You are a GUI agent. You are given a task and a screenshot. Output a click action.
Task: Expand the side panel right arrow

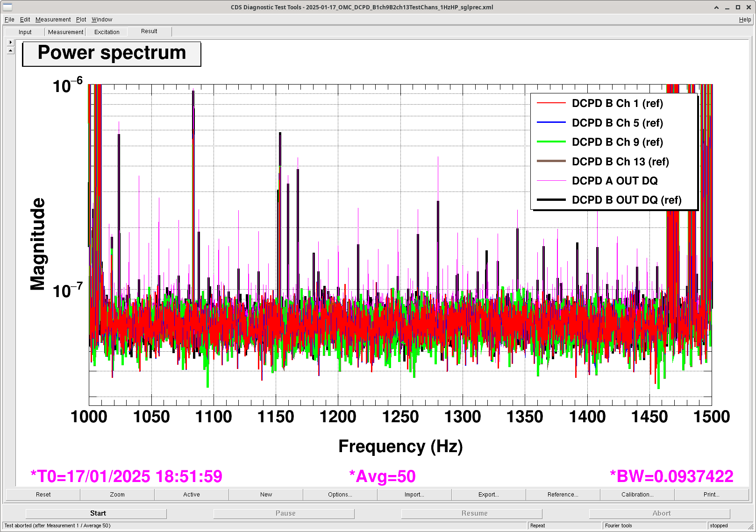11,43
